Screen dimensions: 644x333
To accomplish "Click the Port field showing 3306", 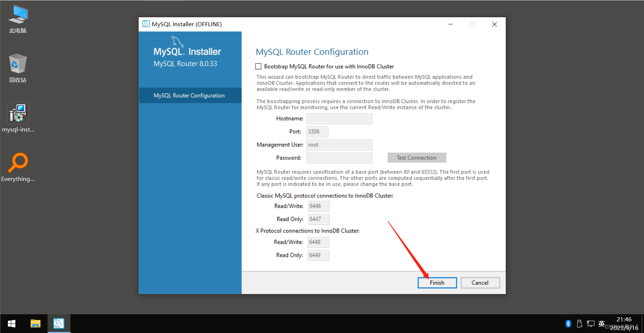I will pyautogui.click(x=317, y=132).
